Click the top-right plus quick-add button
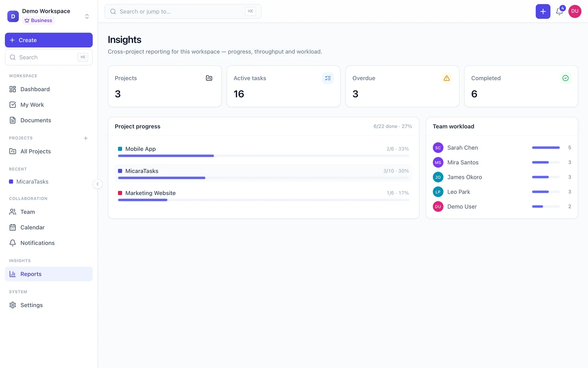Viewport: 588px width, 368px height. point(543,11)
